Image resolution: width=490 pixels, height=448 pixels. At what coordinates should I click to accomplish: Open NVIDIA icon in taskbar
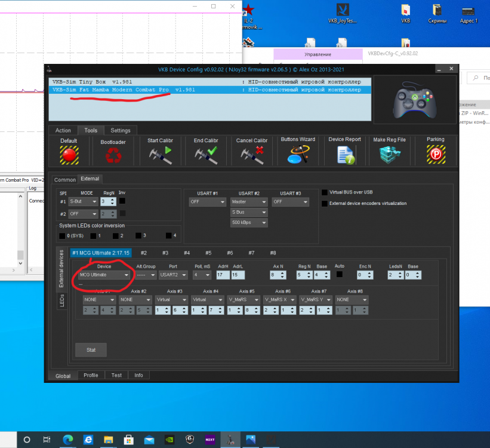(x=169, y=440)
